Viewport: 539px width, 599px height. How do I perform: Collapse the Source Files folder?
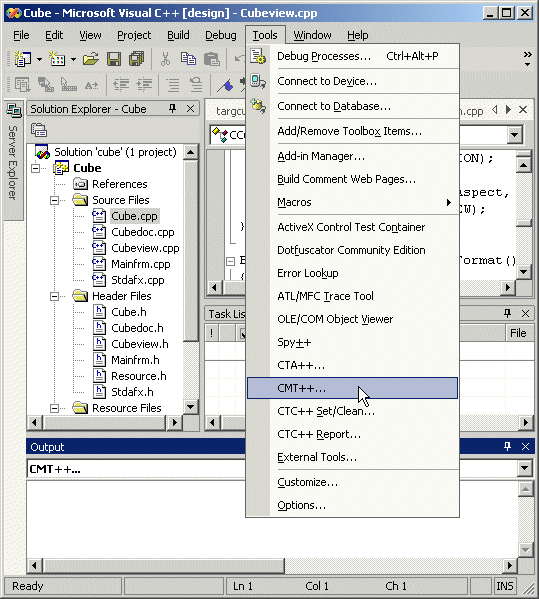pos(55,200)
